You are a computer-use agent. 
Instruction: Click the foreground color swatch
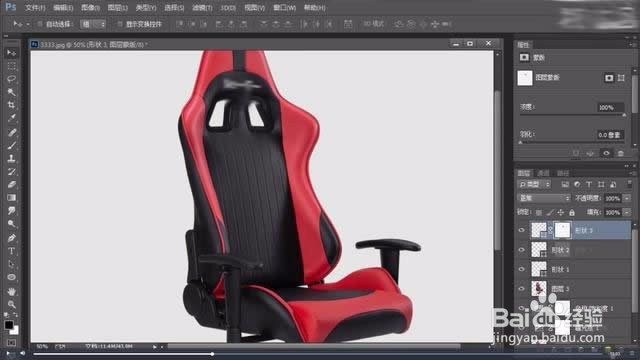point(9,325)
